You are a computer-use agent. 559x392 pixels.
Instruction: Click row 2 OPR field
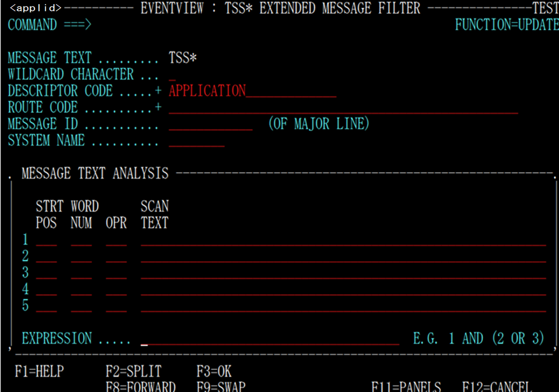click(117, 256)
